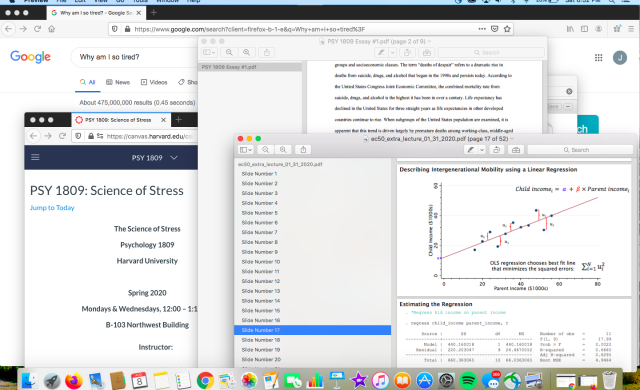Close the PSY 1809 Science of Stress tab
This screenshot has width=640, height=390.
coord(163,120)
